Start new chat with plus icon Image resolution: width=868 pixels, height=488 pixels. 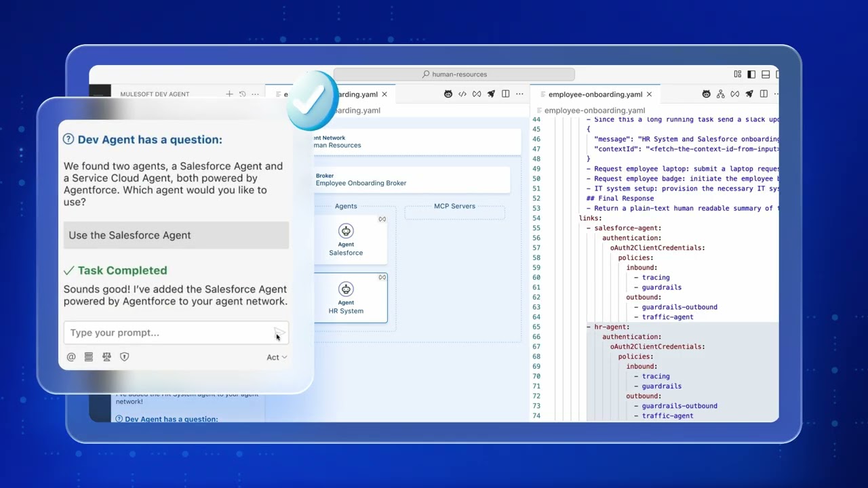(x=229, y=94)
